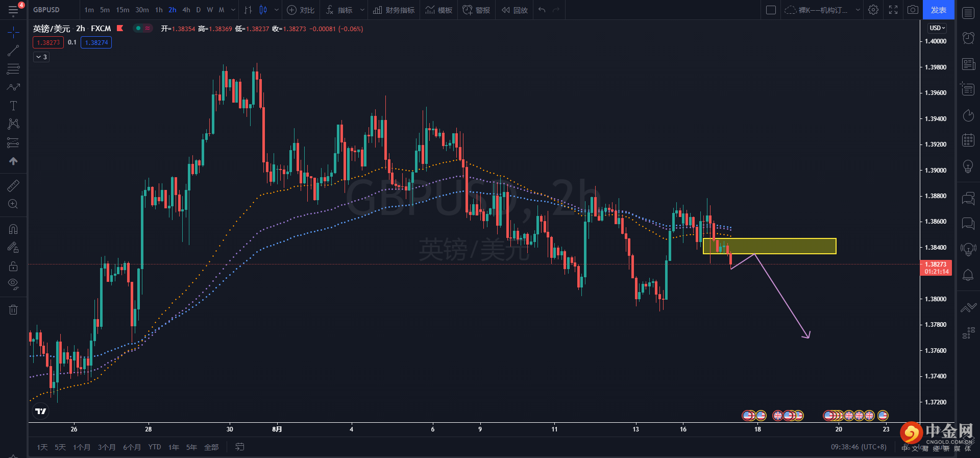980x458 pixels.
Task: Select the crosshair cursor tool
Action: pos(13,32)
